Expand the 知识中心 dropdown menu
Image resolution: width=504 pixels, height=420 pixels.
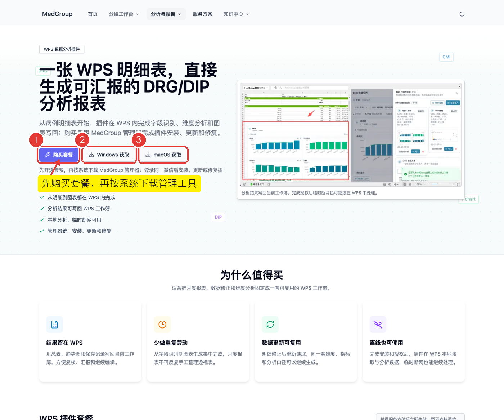[x=236, y=14]
